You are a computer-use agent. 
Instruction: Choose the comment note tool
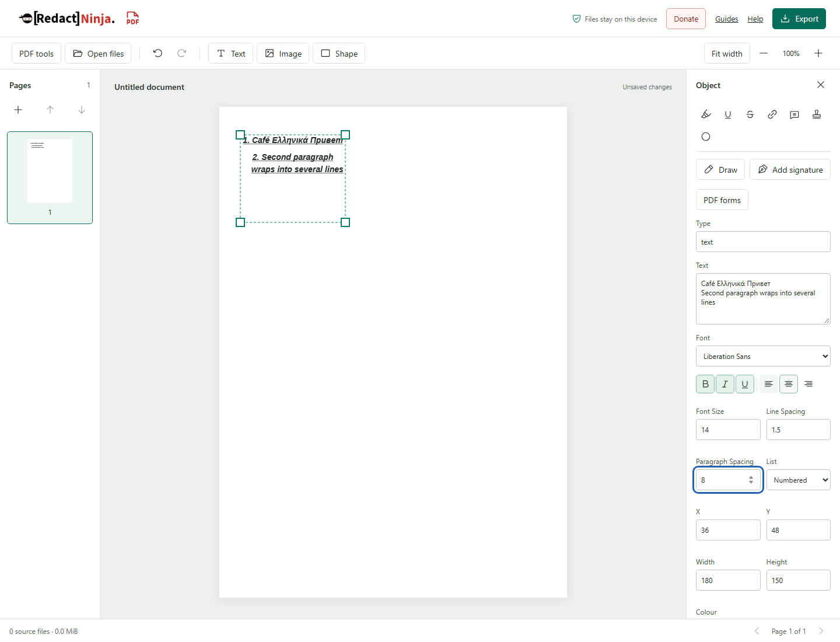click(x=794, y=114)
